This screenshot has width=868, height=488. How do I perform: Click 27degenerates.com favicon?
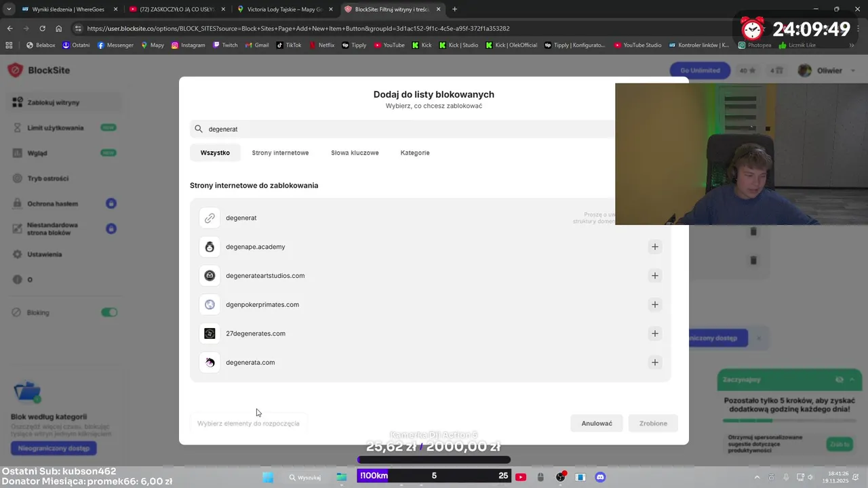point(210,333)
